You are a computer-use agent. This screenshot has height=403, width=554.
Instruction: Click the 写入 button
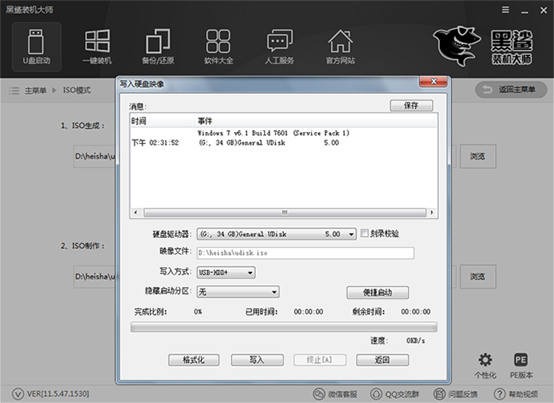257,360
